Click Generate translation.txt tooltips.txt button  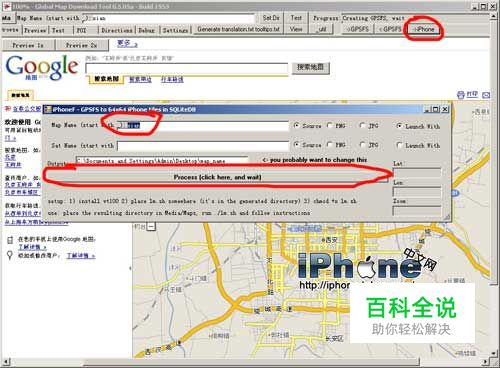(x=238, y=29)
